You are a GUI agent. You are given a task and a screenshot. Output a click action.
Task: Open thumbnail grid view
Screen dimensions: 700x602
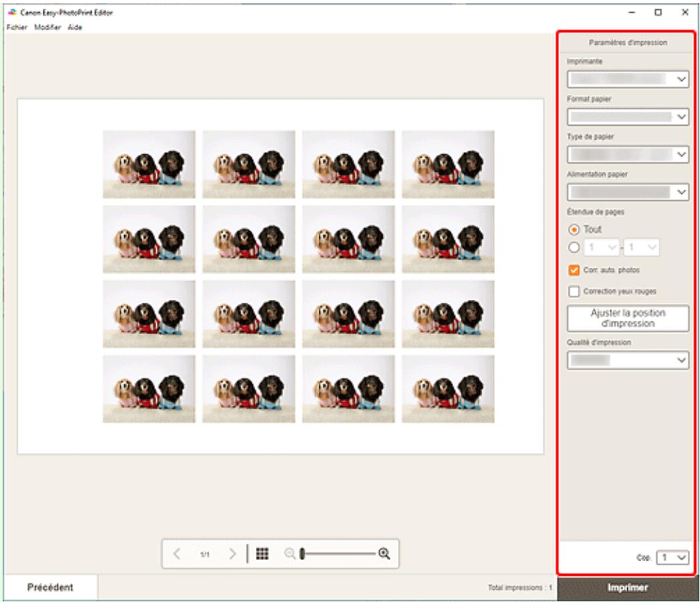click(262, 554)
